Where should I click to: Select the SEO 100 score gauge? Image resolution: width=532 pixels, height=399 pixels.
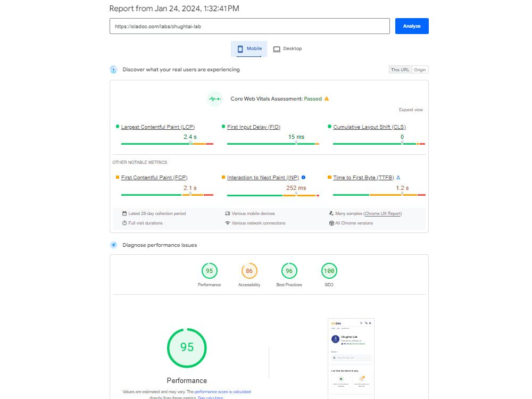tap(329, 271)
